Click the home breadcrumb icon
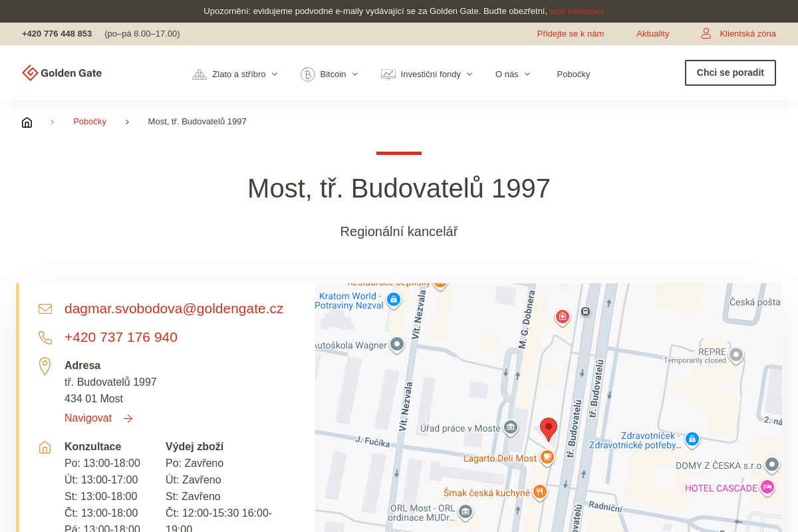 click(27, 122)
